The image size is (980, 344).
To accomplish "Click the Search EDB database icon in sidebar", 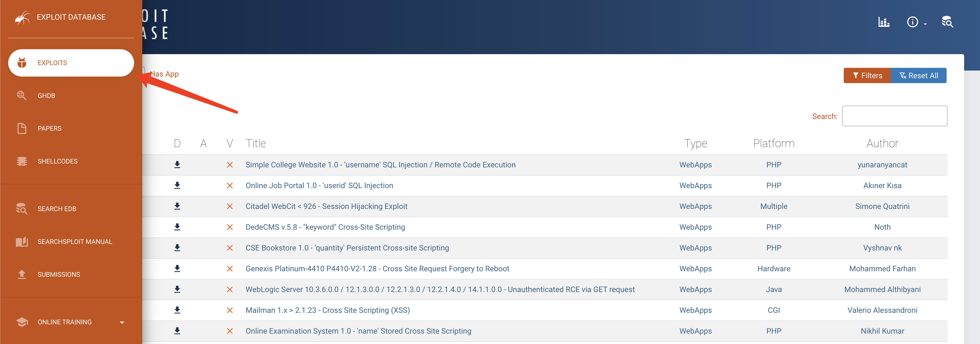I will 22,209.
